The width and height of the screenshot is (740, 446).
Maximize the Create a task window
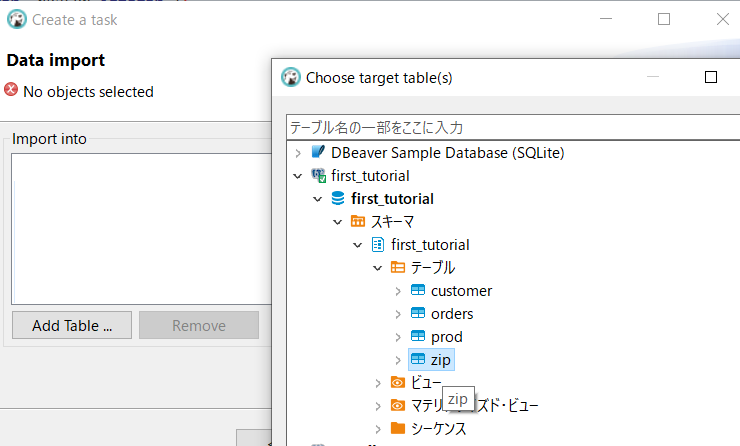pos(664,19)
